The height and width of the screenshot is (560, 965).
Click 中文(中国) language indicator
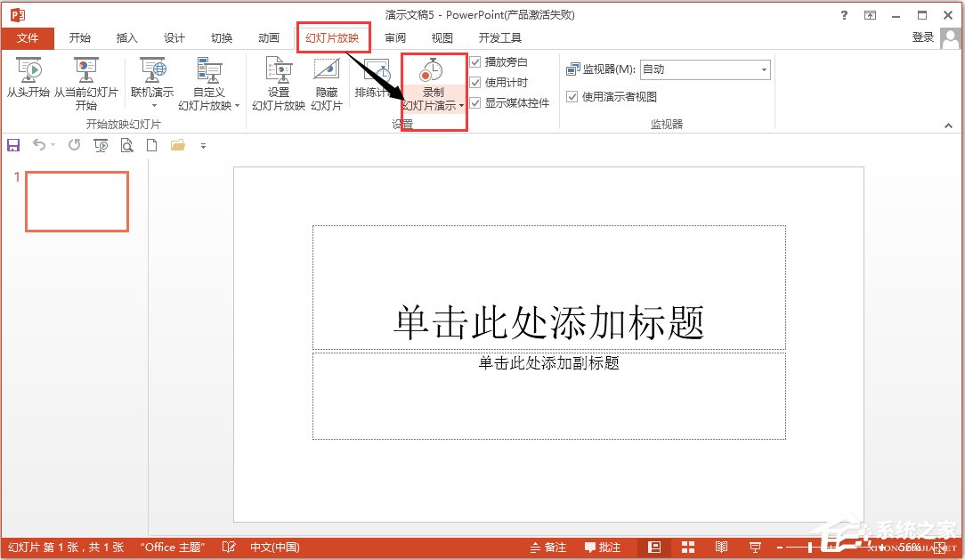point(274,547)
